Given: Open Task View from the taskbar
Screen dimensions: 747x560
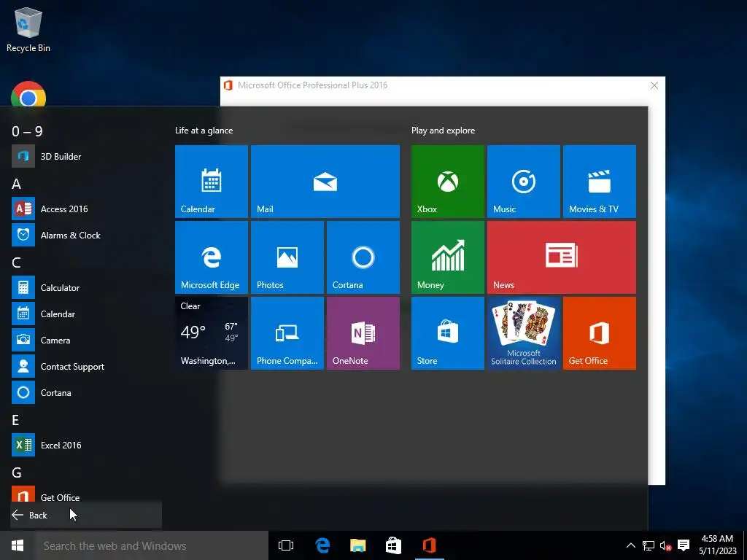Looking at the screenshot, I should pyautogui.click(x=286, y=545).
